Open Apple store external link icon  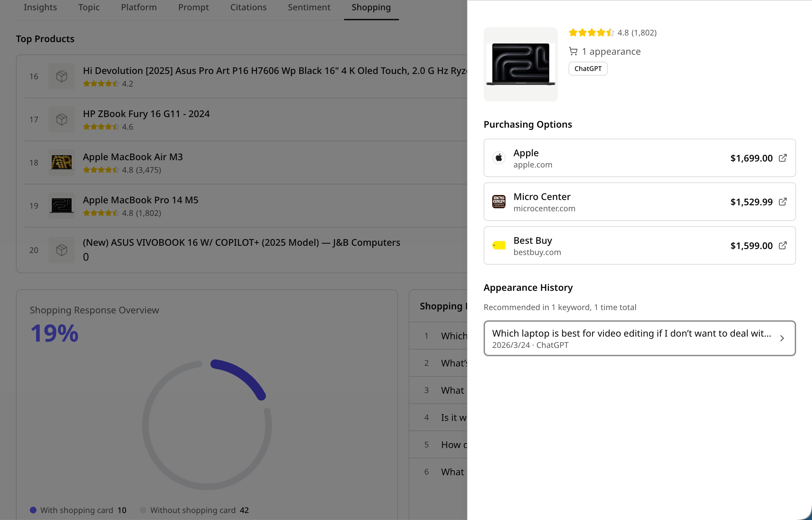782,158
